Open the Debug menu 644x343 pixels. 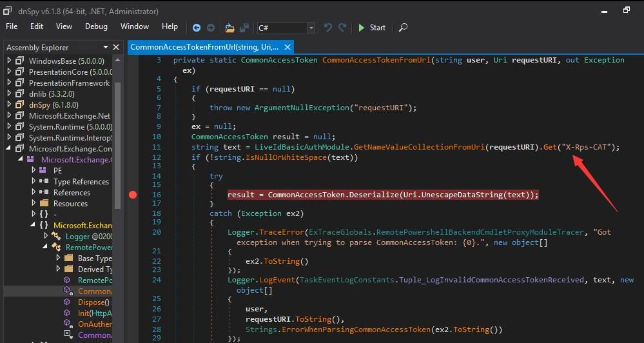pyautogui.click(x=96, y=26)
